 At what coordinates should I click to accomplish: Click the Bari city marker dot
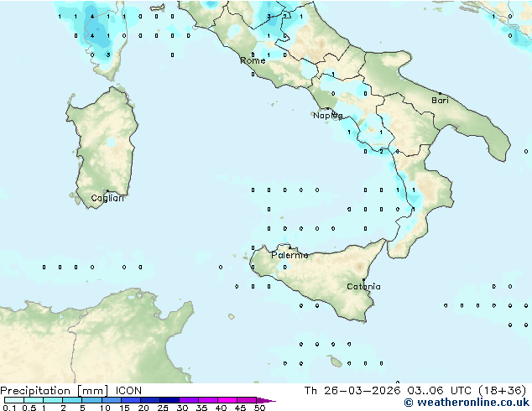pyautogui.click(x=440, y=93)
